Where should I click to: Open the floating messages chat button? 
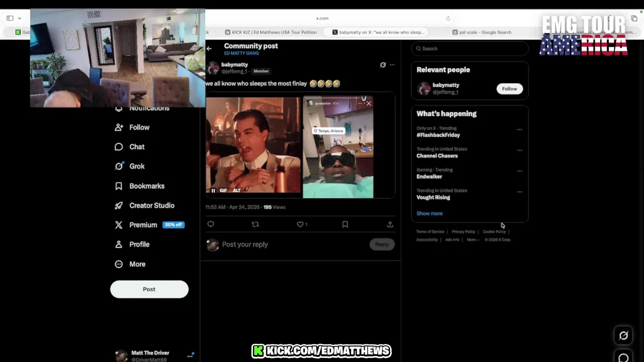pos(623,357)
